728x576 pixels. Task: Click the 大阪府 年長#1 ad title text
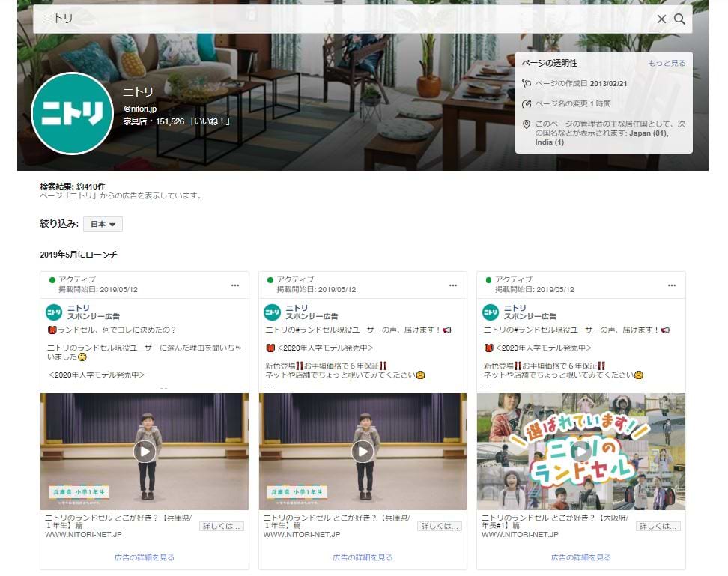point(555,521)
